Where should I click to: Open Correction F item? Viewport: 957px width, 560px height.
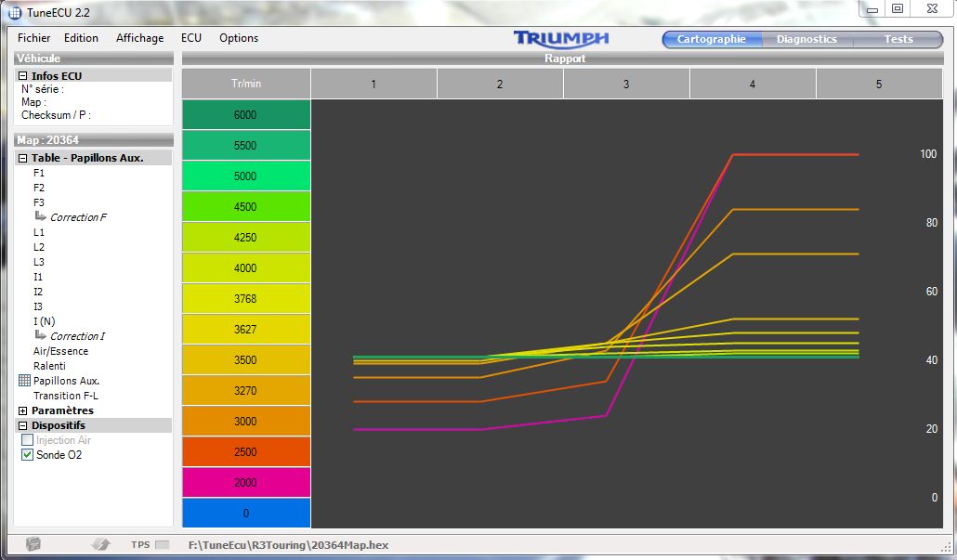(x=78, y=217)
